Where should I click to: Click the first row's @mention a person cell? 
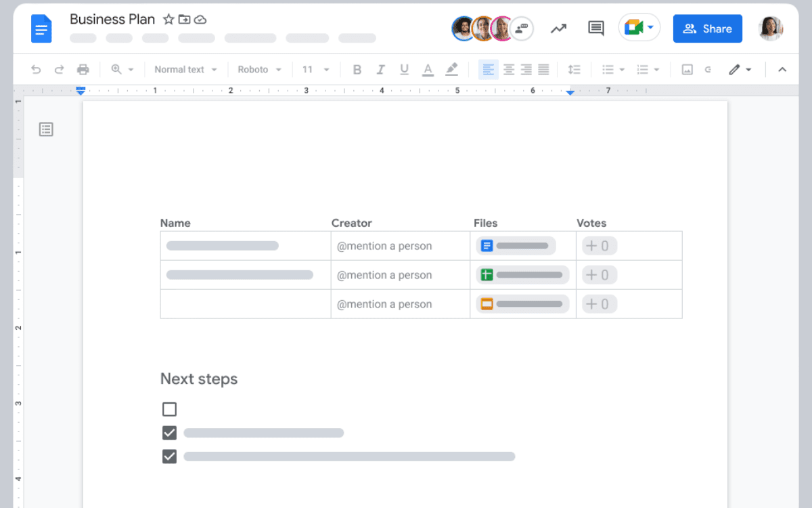pos(401,246)
